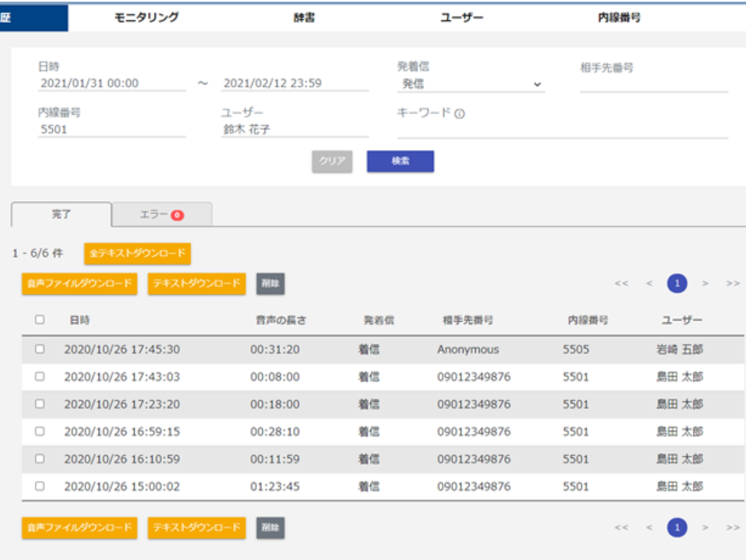Check the row 2020/10/26 15:00:02

(40, 486)
